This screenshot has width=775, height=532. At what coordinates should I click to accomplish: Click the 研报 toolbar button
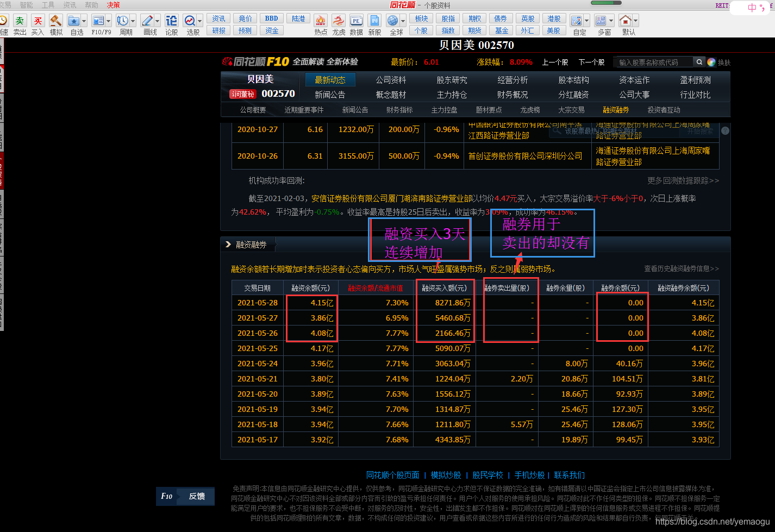219,30
